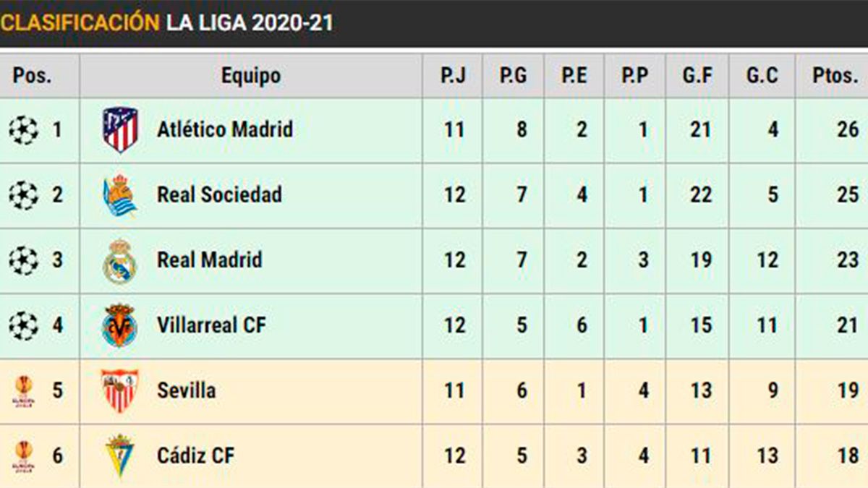
Task: Click the G.F column header
Action: (697, 76)
